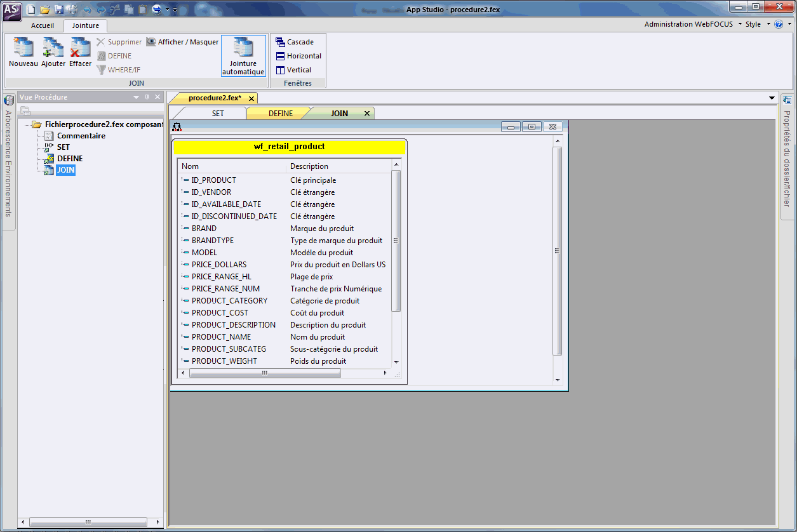This screenshot has width=797, height=532.
Task: Click the hierarchy icon in JOIN window title
Action: pos(177,127)
